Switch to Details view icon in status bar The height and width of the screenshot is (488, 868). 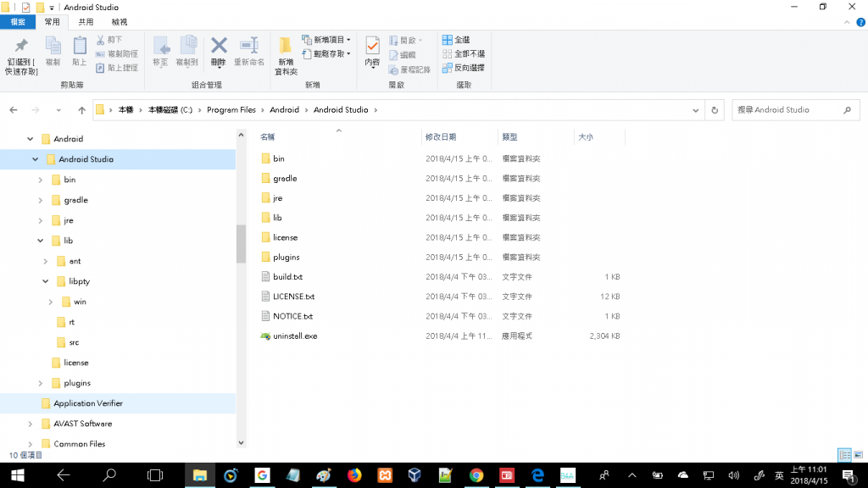point(845,455)
